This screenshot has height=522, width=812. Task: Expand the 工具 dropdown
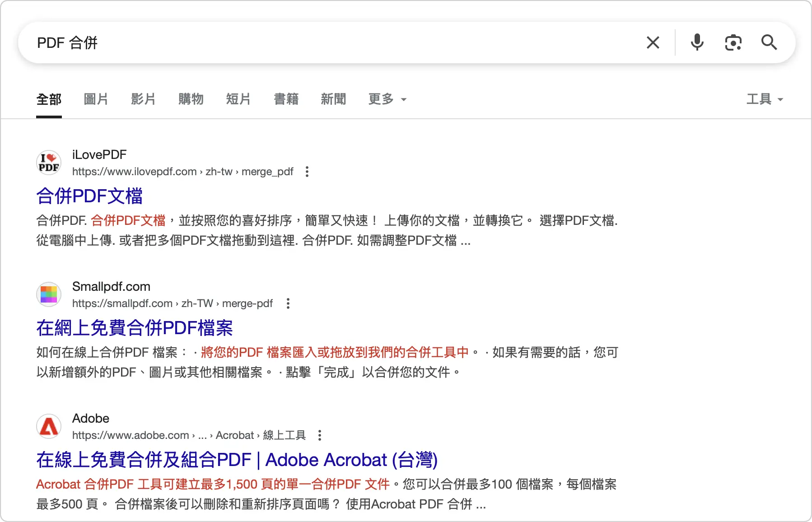[x=765, y=99]
